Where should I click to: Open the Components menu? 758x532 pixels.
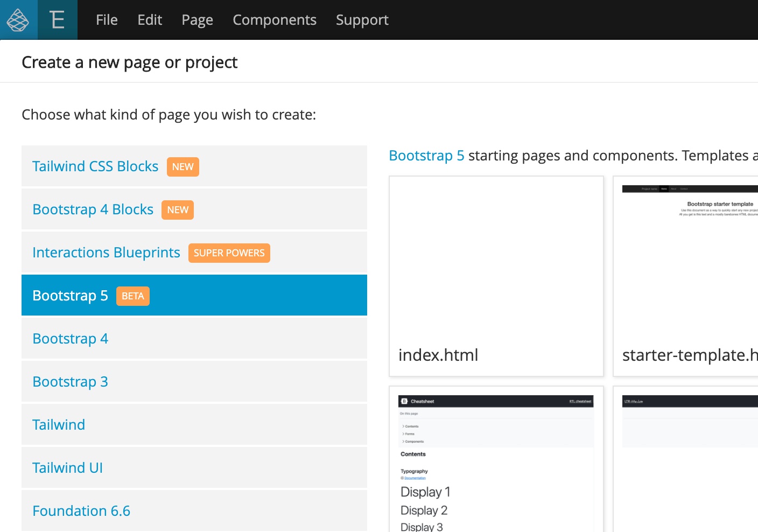coord(275,20)
